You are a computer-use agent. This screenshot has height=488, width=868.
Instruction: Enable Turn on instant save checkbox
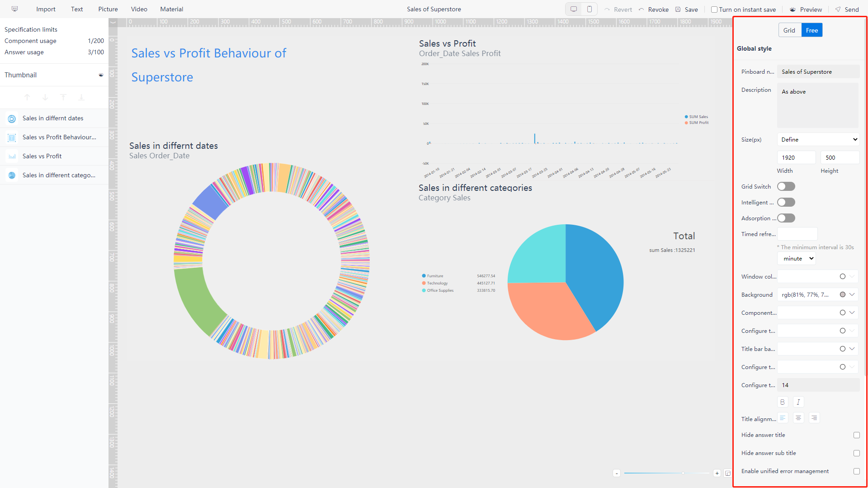coord(714,9)
